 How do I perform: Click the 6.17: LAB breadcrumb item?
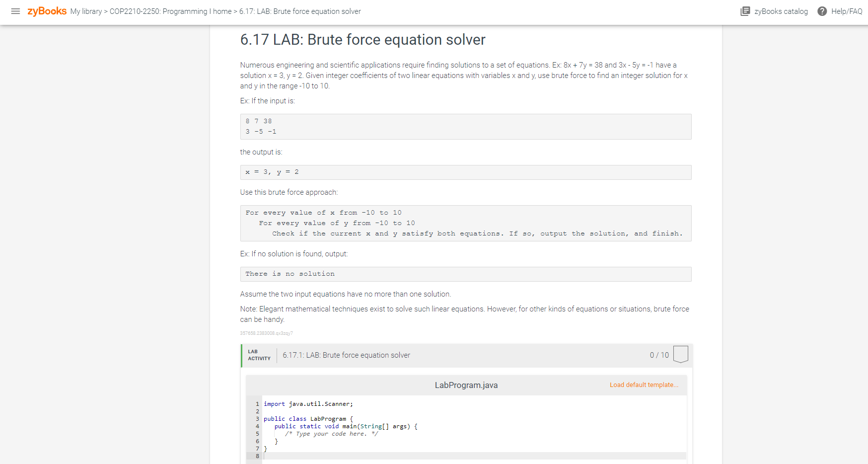click(300, 11)
